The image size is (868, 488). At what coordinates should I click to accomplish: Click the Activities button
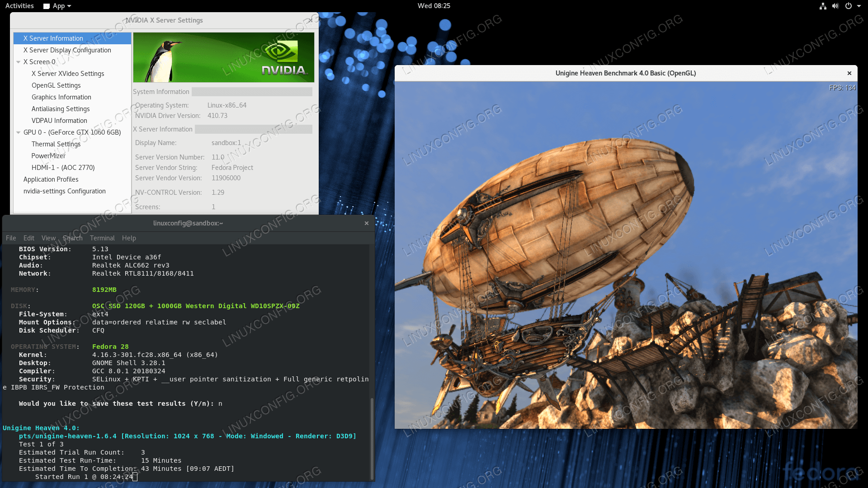coord(19,6)
